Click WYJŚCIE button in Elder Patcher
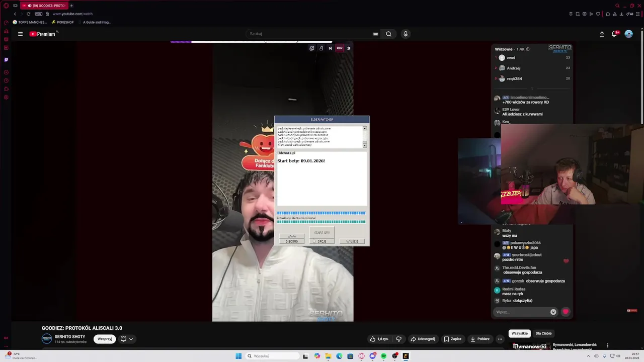Viewport: 644px width, 362px height. (352, 241)
